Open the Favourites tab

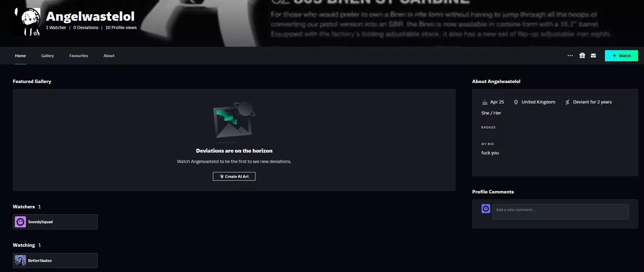(78, 56)
